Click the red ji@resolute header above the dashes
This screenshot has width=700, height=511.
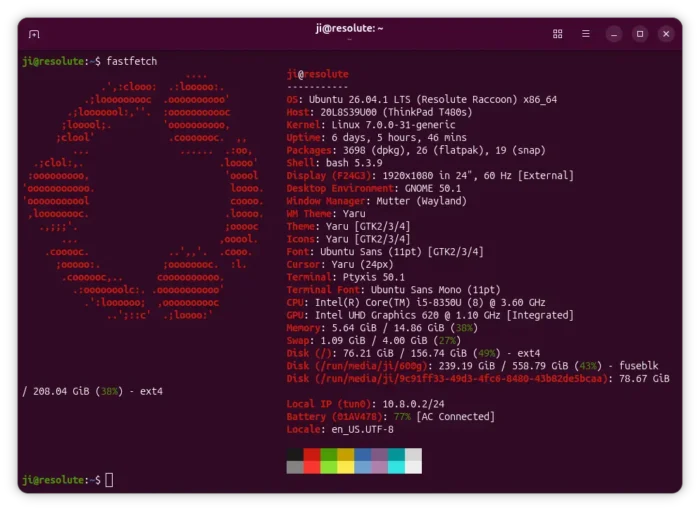click(x=317, y=74)
